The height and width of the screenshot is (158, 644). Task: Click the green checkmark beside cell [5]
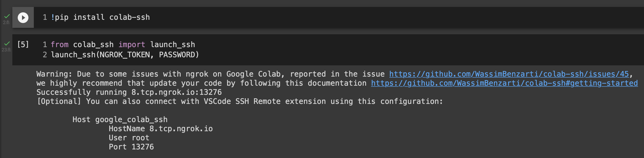(7, 43)
